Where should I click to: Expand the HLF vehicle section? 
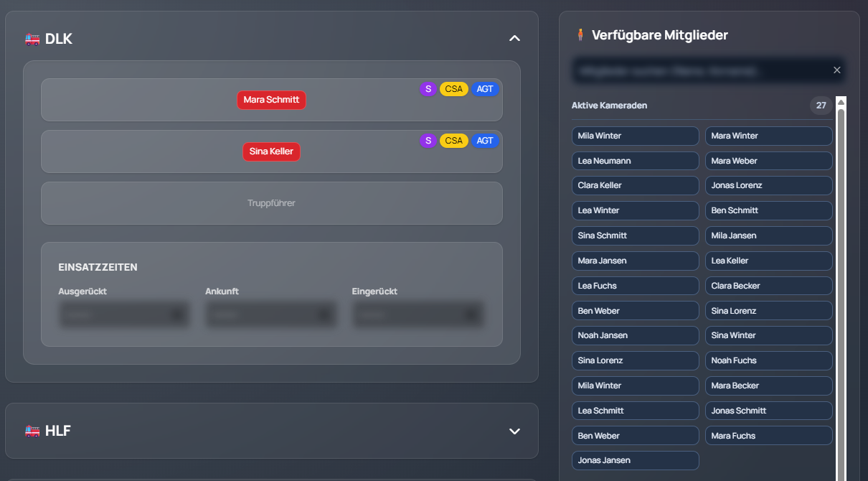click(x=514, y=431)
